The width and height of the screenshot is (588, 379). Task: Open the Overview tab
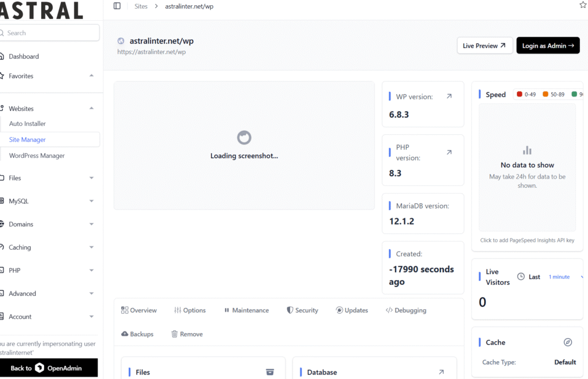pyautogui.click(x=139, y=310)
